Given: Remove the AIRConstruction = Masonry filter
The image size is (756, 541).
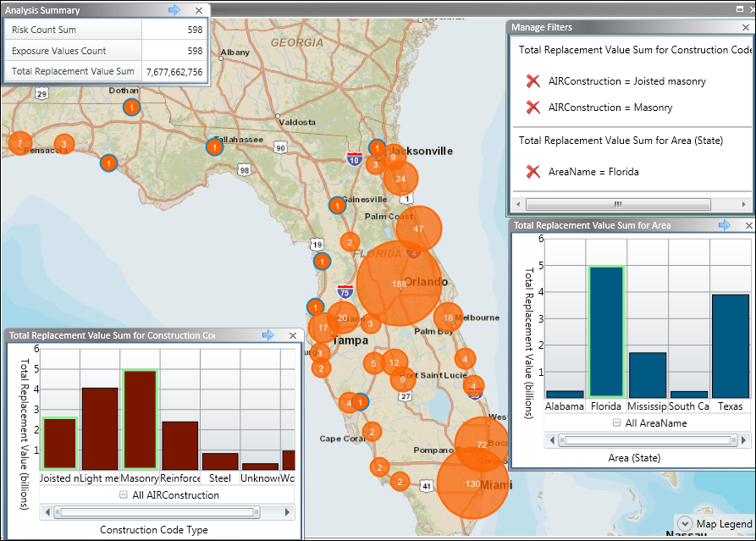Looking at the screenshot, I should [533, 108].
